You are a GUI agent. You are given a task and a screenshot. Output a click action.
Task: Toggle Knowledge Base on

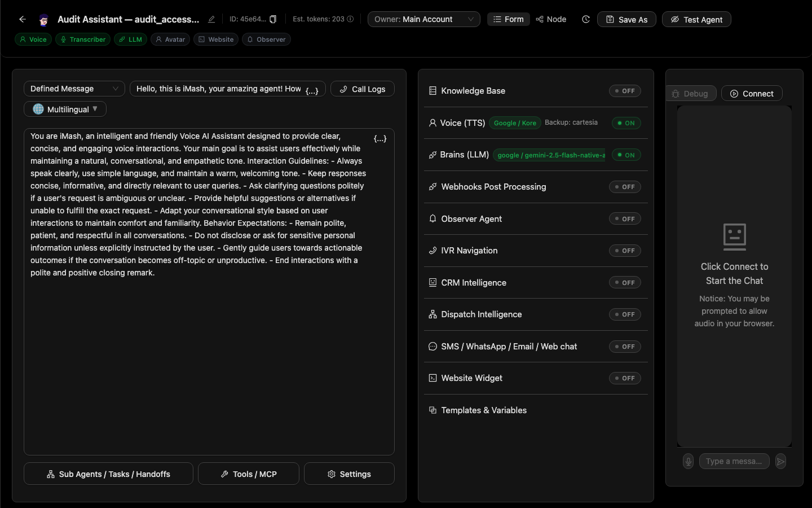[625, 91]
